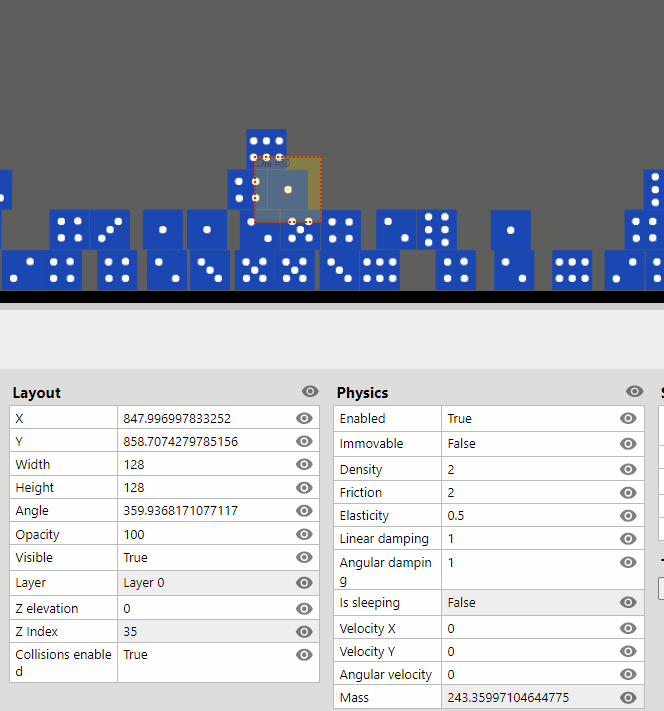
Task: Click the eye icon for Immovable
Action: pyautogui.click(x=628, y=443)
